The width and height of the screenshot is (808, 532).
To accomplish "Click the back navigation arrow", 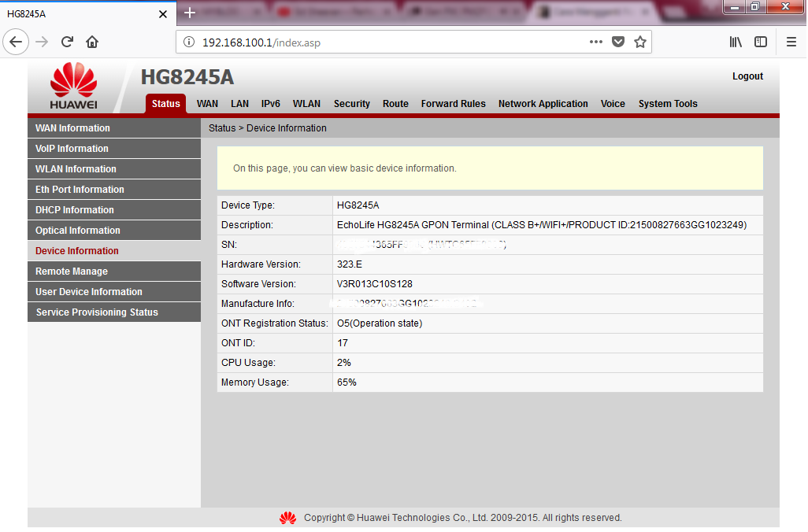I will click(16, 42).
